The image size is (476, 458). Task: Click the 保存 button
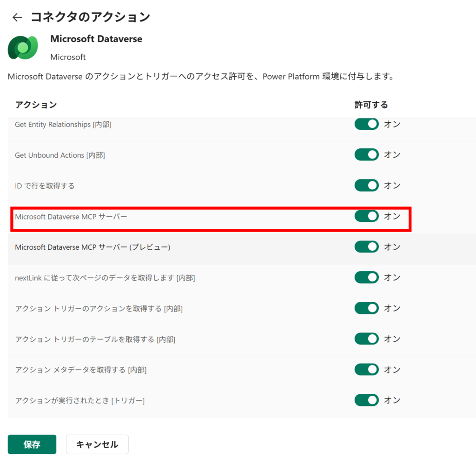(x=32, y=445)
